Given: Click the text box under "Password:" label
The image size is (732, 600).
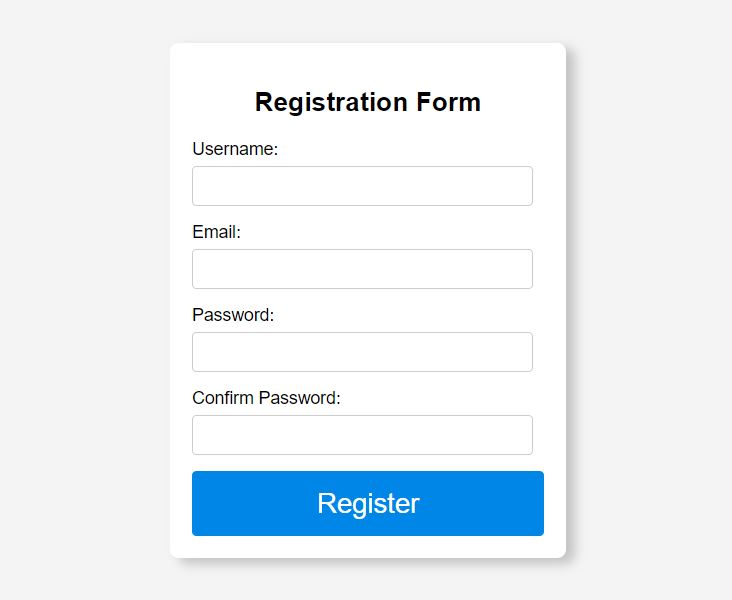Looking at the screenshot, I should pos(362,352).
